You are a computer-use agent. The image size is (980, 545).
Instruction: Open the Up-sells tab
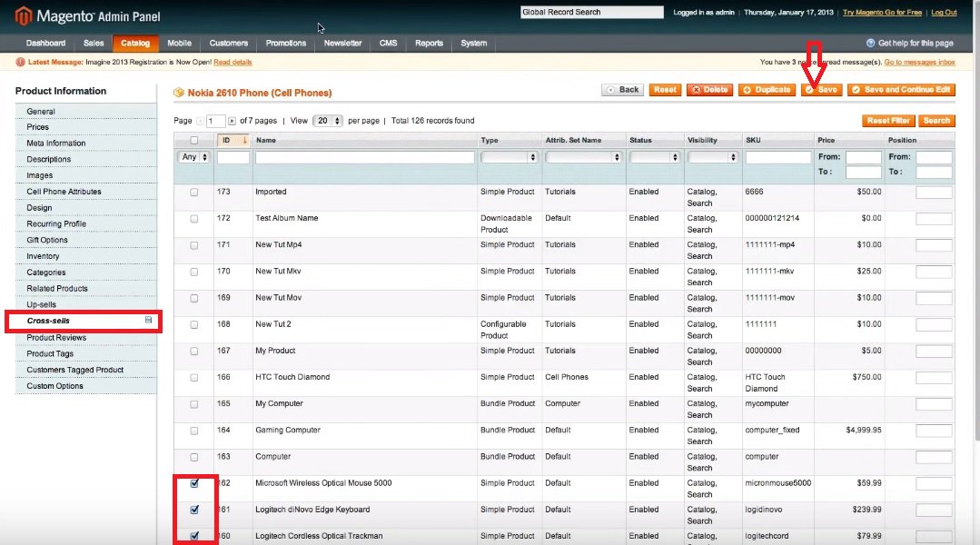pyautogui.click(x=85, y=305)
